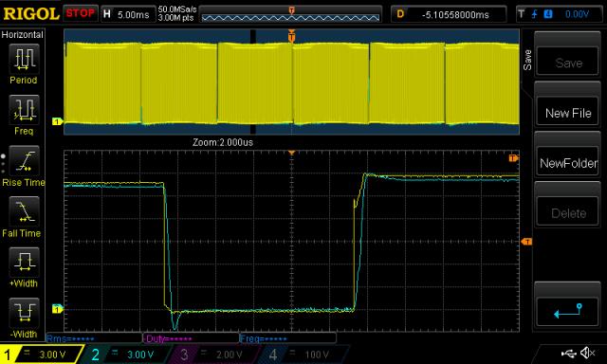Click the orange trigger level marker
The image size is (607, 364).
coord(526,242)
